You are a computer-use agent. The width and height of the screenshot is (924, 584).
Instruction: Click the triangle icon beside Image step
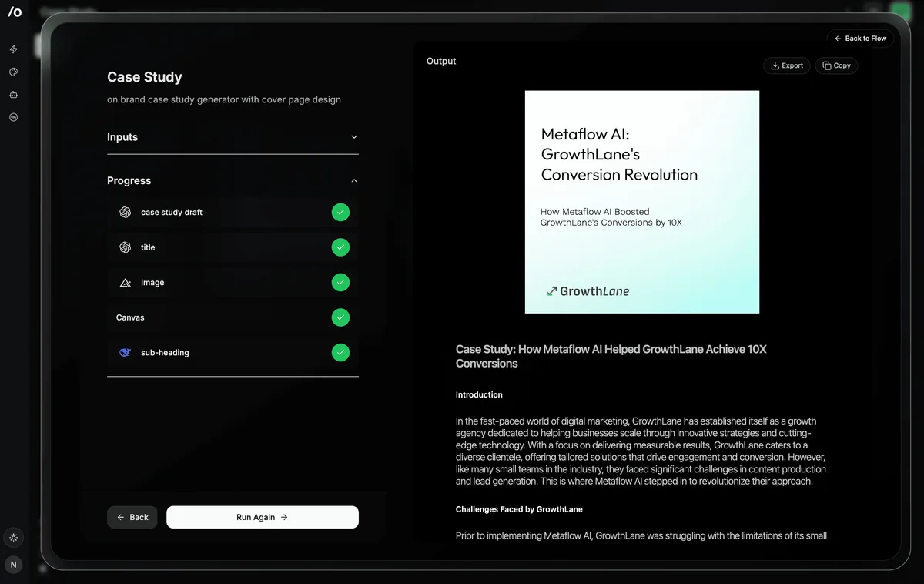coord(125,283)
